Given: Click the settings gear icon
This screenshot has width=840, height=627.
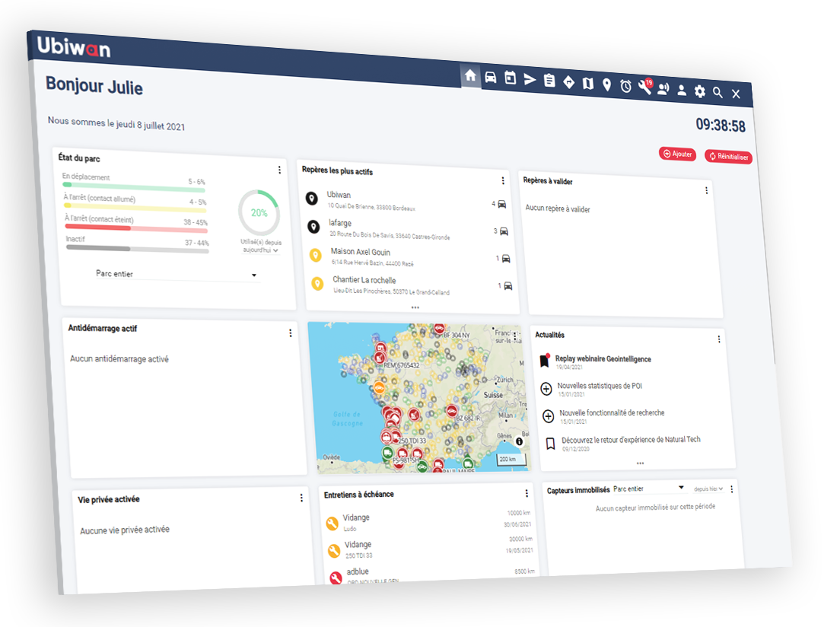Looking at the screenshot, I should [x=699, y=91].
